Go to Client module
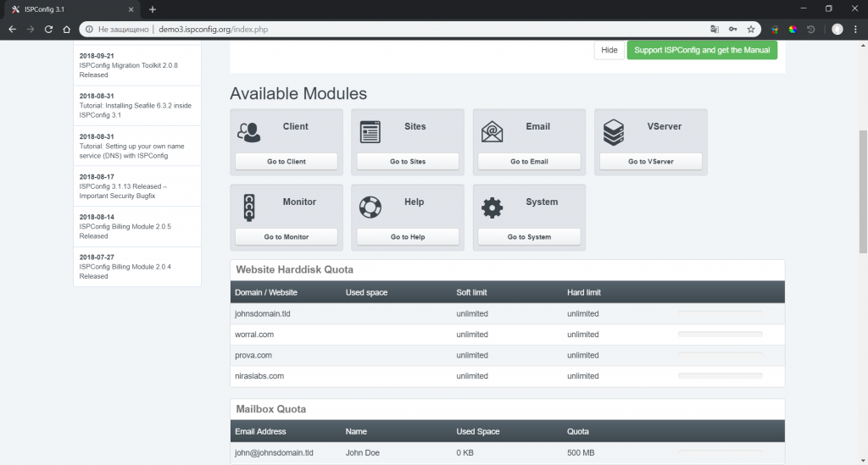Viewport: 868px width, 465px height. coord(287,162)
